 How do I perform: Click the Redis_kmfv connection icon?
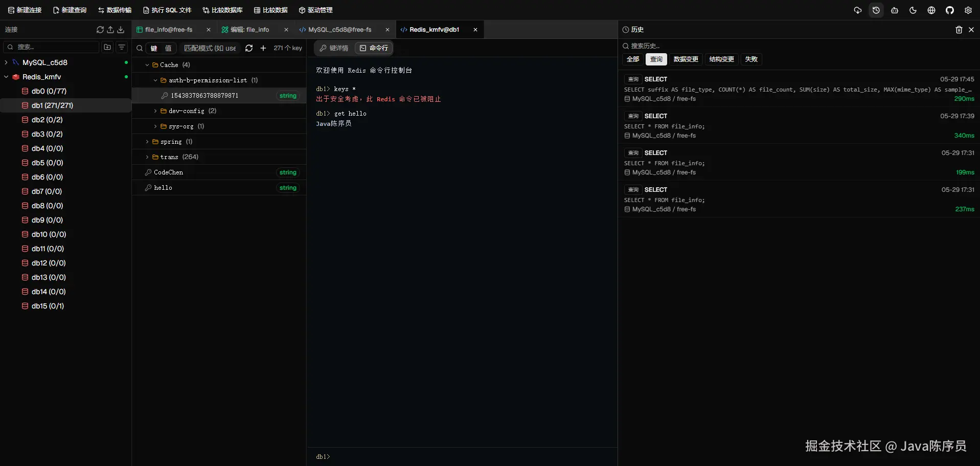pos(16,77)
